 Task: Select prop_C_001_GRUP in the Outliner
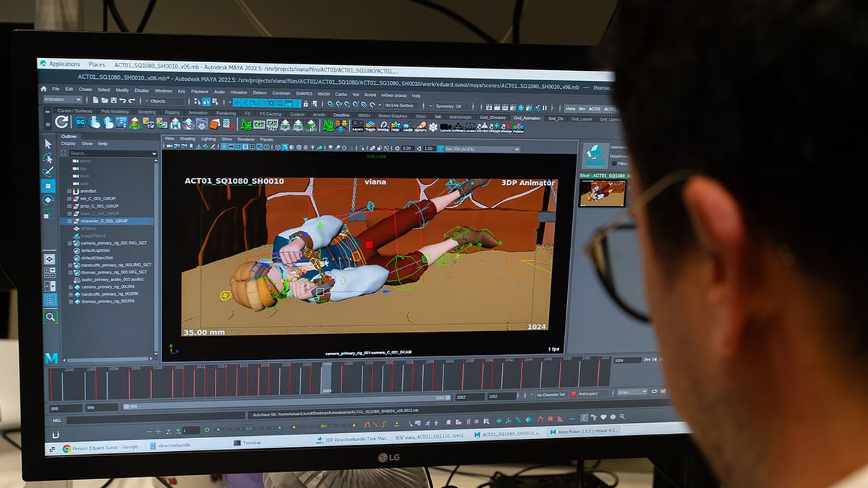[x=99, y=206]
